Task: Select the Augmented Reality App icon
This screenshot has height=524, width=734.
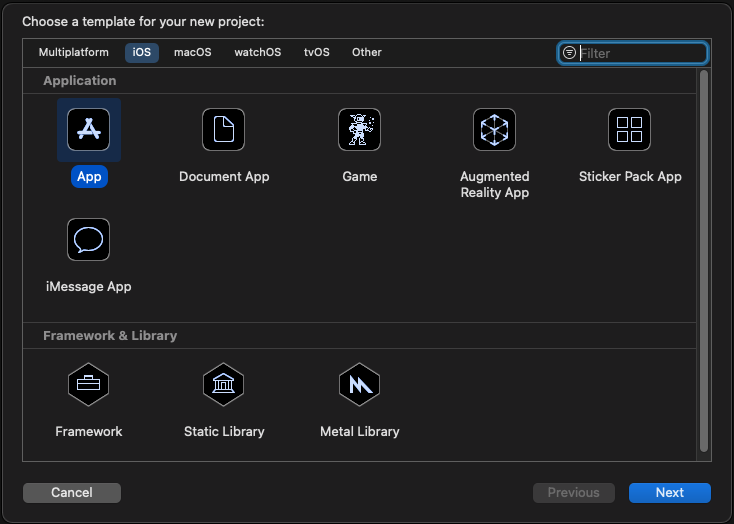Action: (494, 130)
